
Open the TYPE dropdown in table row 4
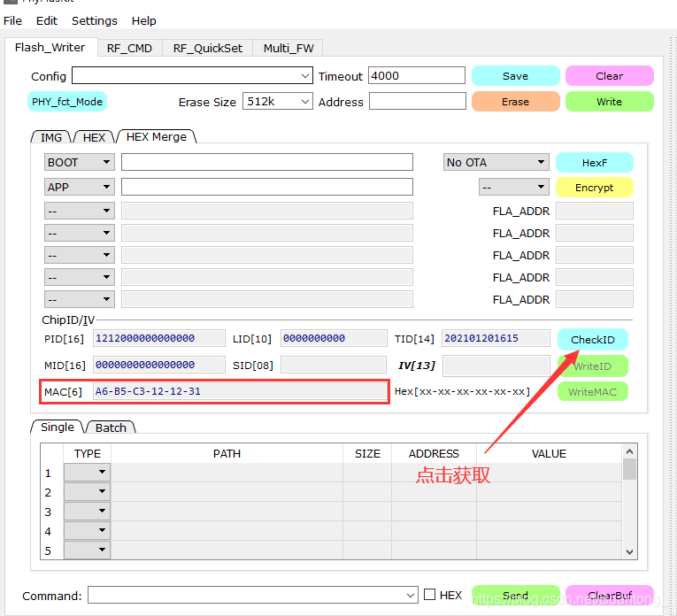pyautogui.click(x=88, y=530)
